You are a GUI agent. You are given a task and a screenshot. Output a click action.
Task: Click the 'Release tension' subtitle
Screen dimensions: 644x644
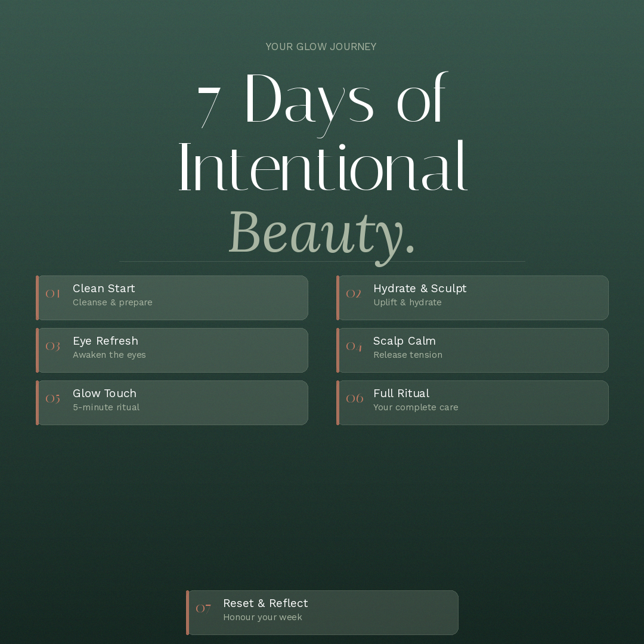point(408,355)
